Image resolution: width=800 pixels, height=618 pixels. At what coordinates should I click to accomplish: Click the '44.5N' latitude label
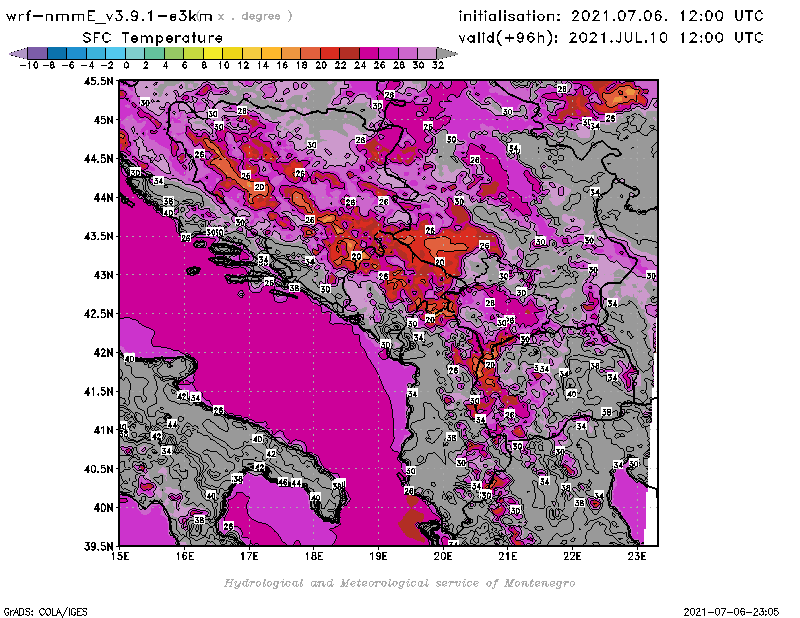[x=99, y=159]
